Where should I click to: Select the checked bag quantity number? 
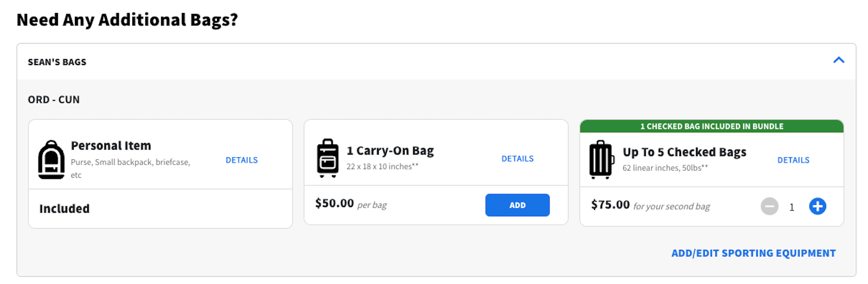[x=792, y=207]
